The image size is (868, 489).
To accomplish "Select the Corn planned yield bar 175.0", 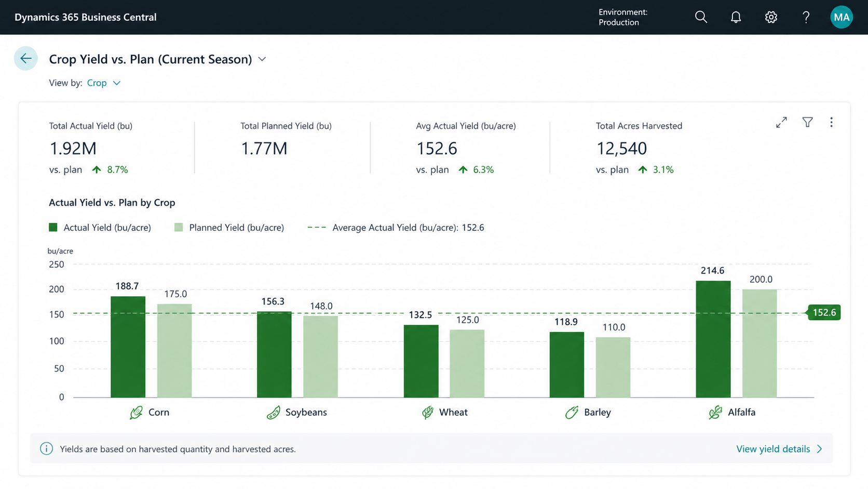I will tap(174, 351).
